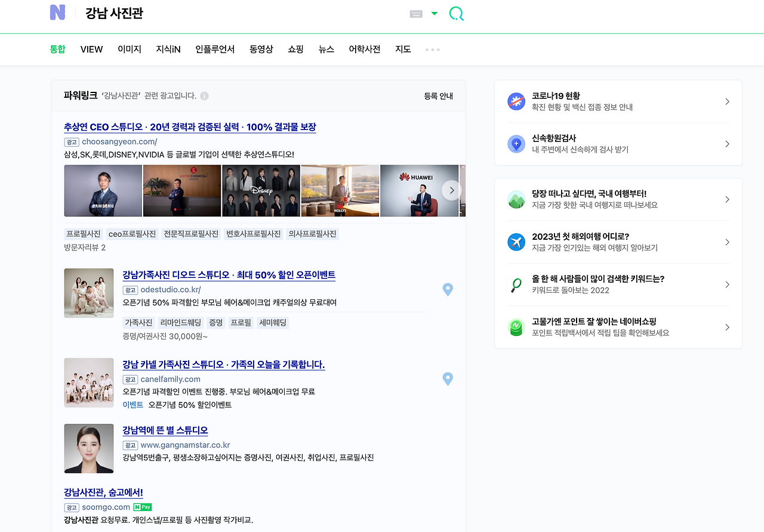Click the 증명 tag
Screen dimensions: 764x532
215,323
